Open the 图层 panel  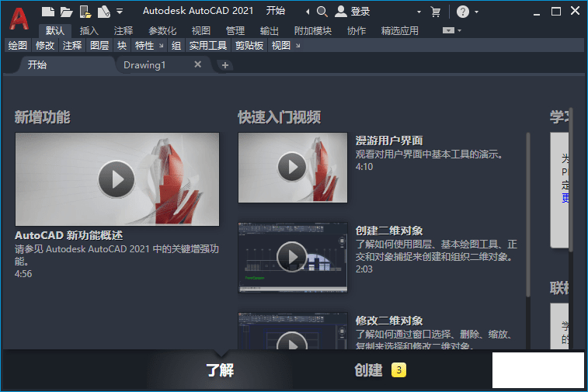coord(99,45)
